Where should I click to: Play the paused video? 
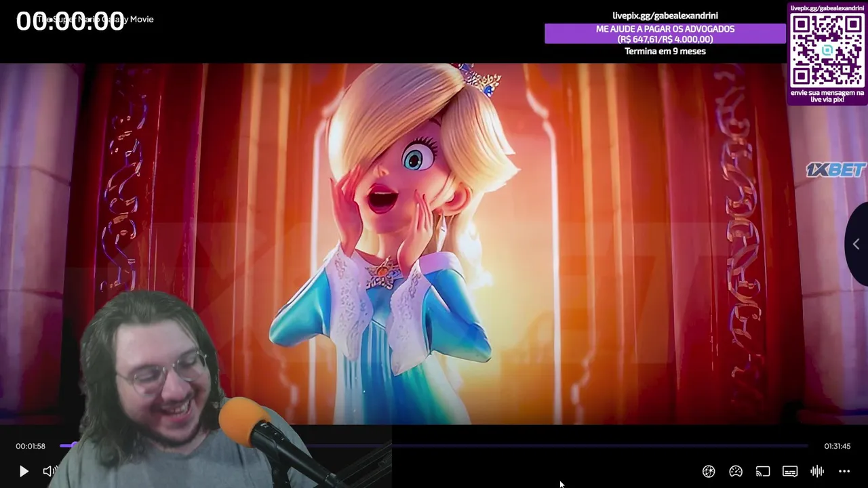point(24,471)
